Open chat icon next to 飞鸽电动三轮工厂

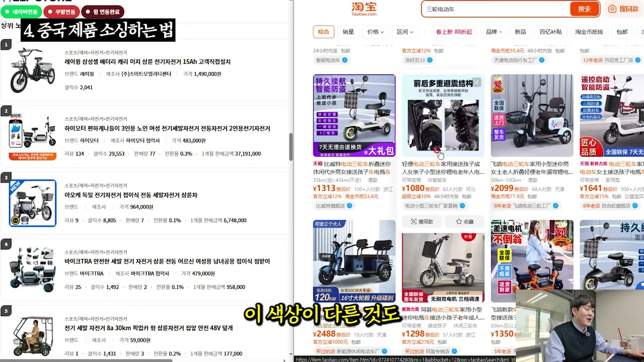click(x=555, y=206)
